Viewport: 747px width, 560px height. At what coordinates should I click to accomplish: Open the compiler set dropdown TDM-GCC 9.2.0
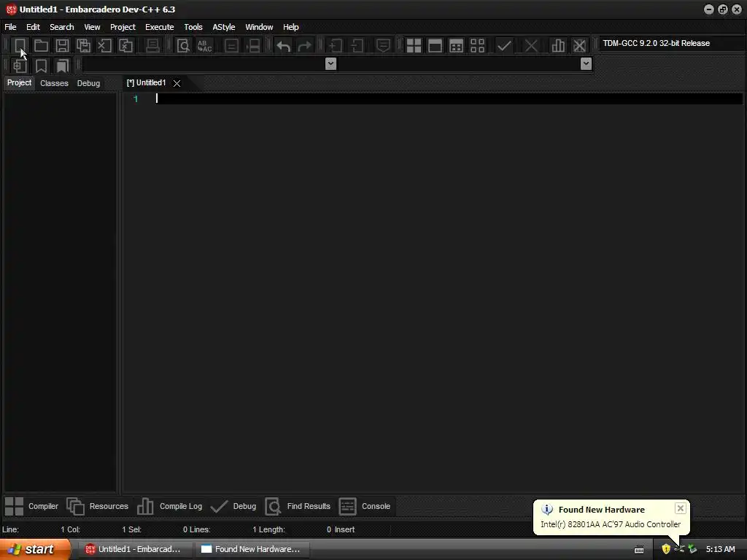(x=672, y=43)
